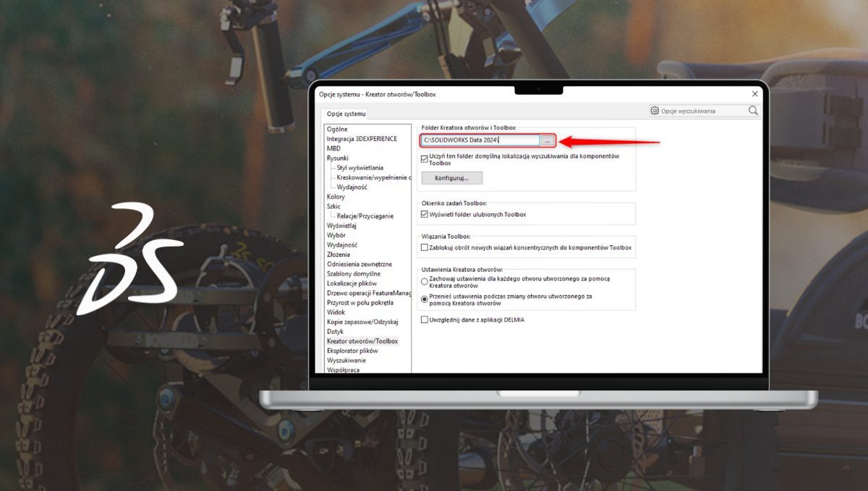Select Kreskowanie/wypełnienie under Rysunki
Screen dimensions: 868x491
coord(373,177)
